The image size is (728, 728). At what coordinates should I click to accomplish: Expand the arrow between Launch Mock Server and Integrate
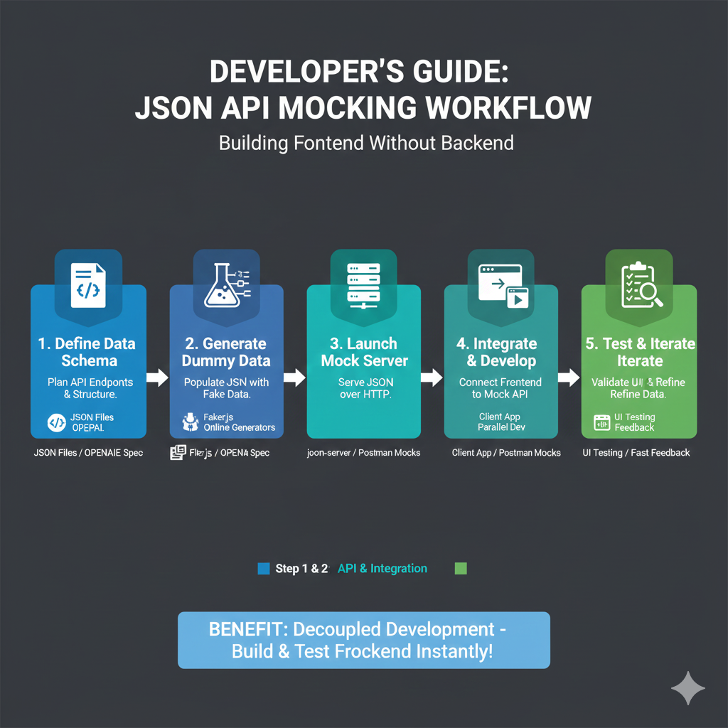432,379
